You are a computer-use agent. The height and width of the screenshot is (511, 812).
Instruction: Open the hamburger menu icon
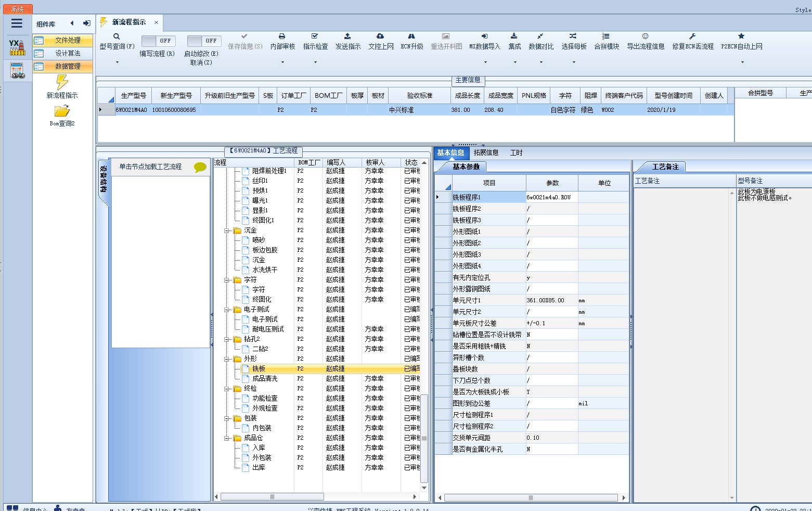17,23
